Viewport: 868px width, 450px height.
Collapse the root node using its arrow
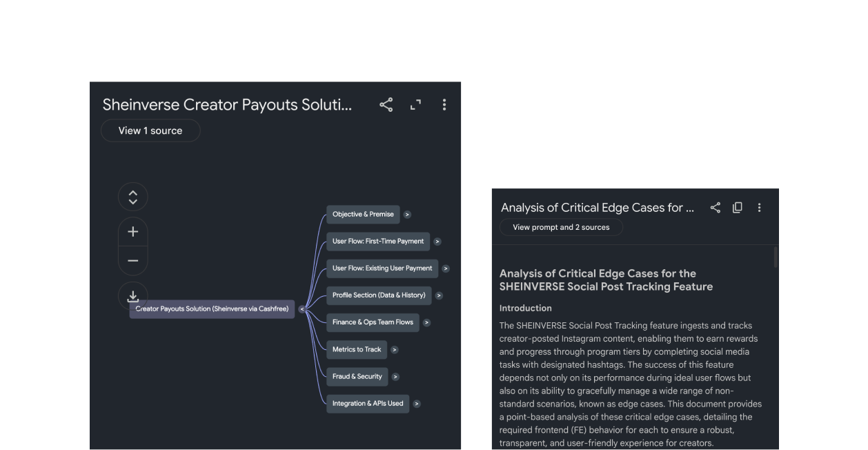point(302,309)
